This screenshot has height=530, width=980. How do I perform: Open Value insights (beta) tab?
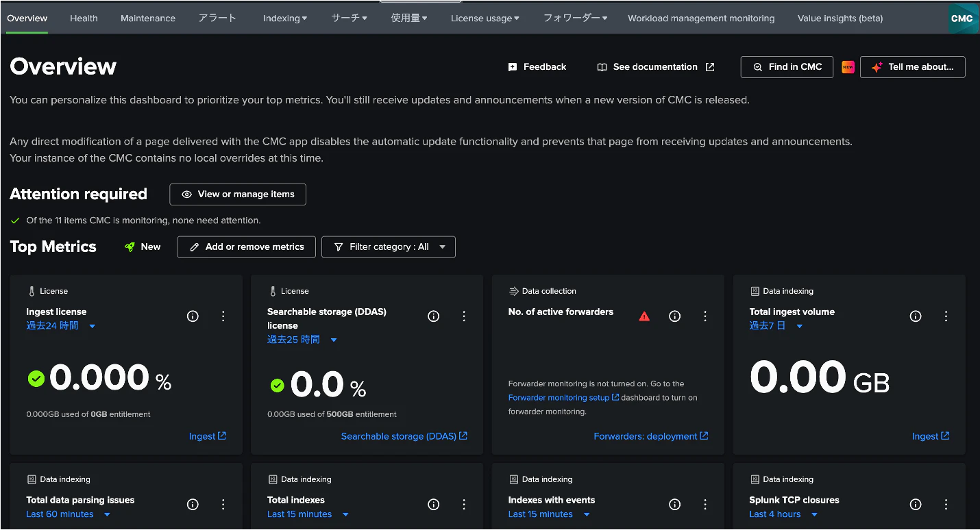point(840,18)
